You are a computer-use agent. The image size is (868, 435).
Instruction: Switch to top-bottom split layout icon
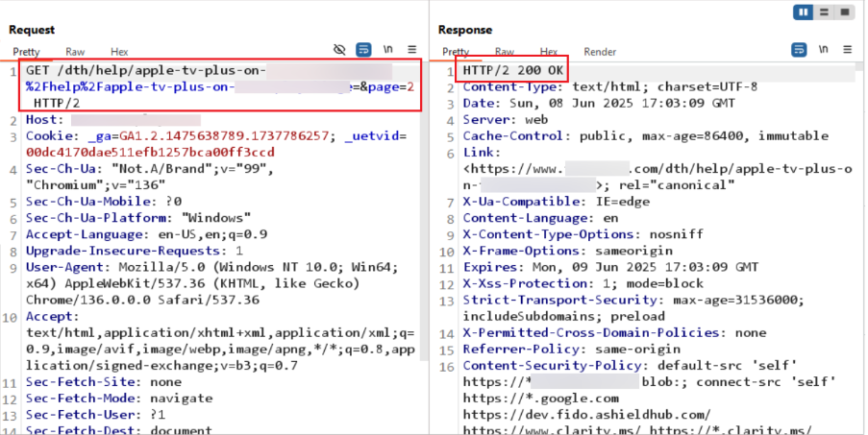coord(824,12)
